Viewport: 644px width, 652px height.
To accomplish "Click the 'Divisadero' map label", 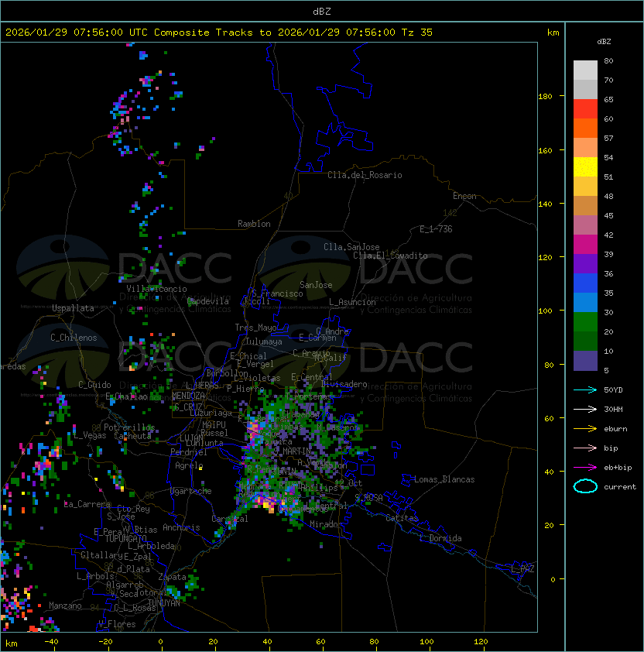I will click(344, 384).
